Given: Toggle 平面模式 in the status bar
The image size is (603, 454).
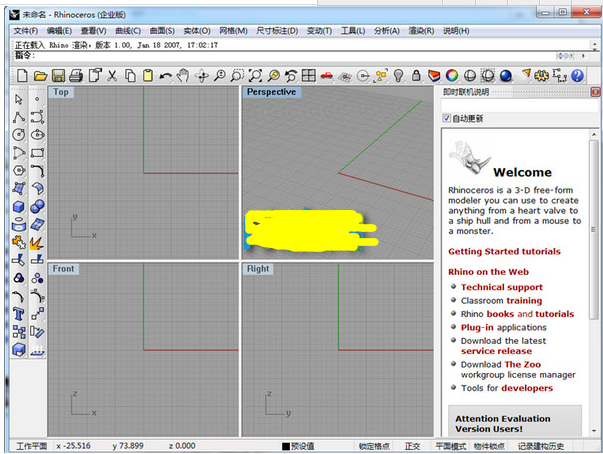Looking at the screenshot, I should (450, 446).
